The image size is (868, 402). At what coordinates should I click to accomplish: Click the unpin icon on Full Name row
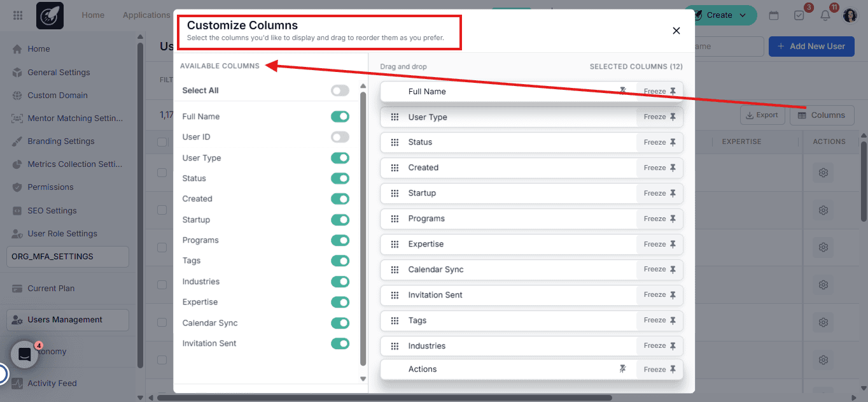[x=623, y=91]
